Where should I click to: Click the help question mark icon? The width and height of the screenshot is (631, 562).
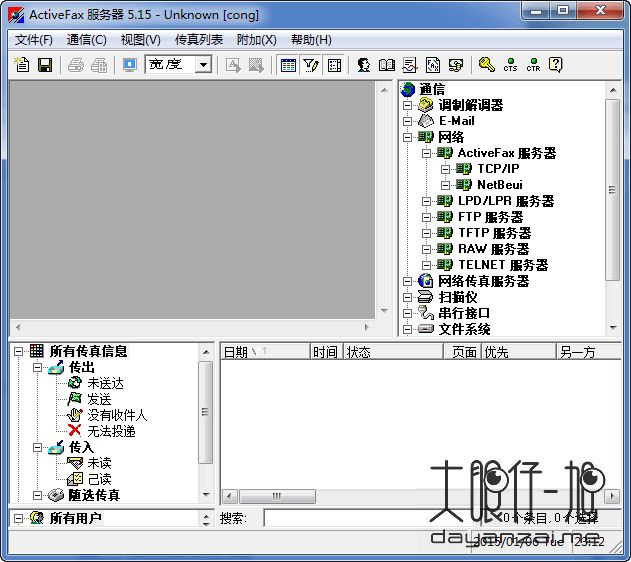click(x=556, y=65)
